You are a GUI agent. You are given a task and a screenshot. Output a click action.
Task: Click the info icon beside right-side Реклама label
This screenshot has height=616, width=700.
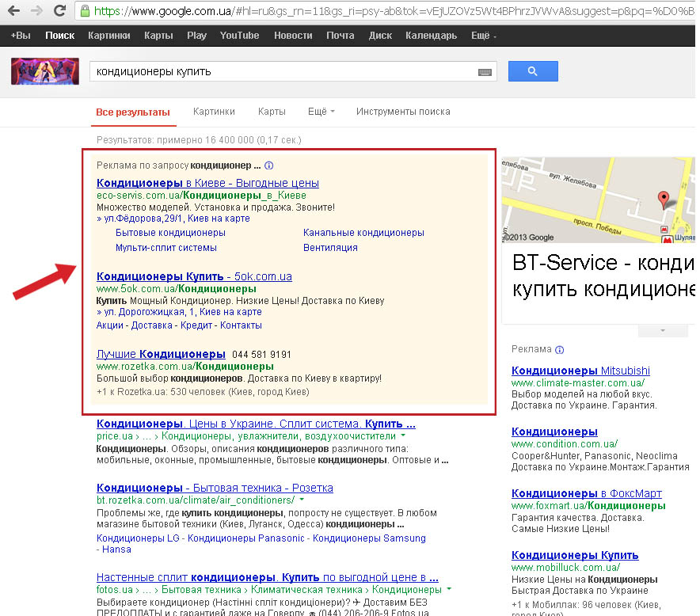[559, 349]
